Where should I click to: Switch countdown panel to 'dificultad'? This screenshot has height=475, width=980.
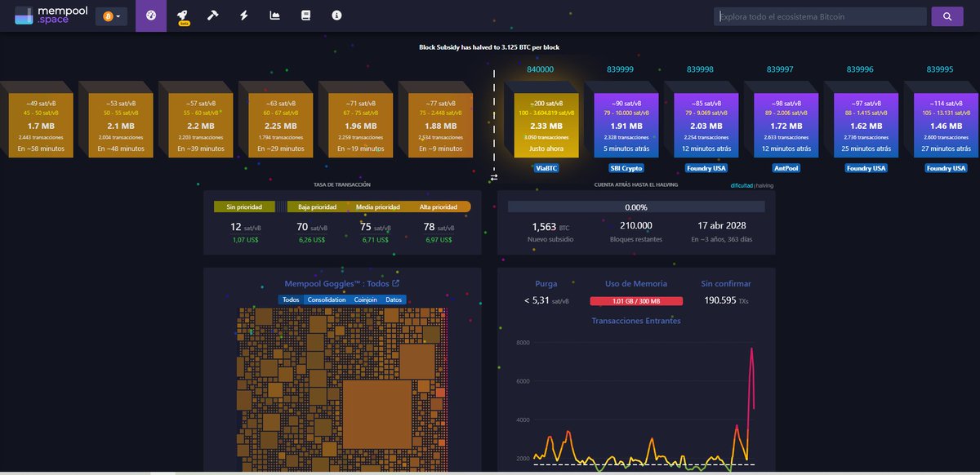point(742,185)
